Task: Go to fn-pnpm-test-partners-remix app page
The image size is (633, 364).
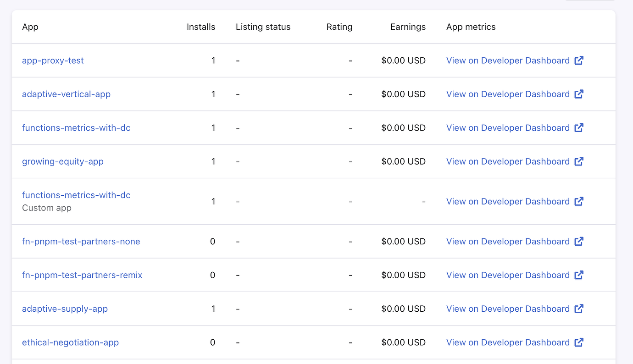Action: click(82, 275)
